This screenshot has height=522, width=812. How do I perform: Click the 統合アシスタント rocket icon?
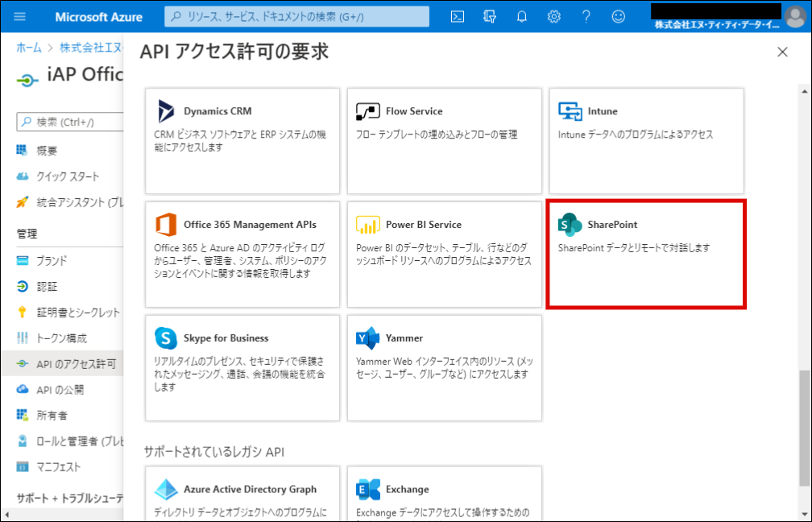coord(22,202)
